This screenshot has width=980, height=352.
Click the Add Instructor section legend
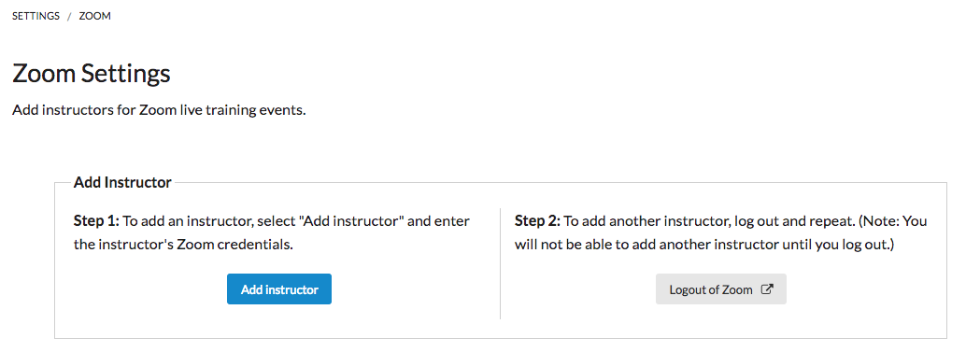click(122, 182)
